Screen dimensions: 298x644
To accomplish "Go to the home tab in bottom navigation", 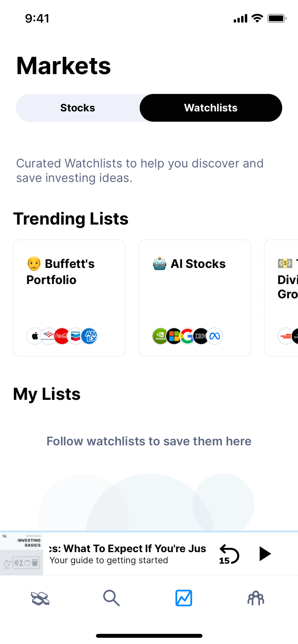I will pyautogui.click(x=40, y=598).
